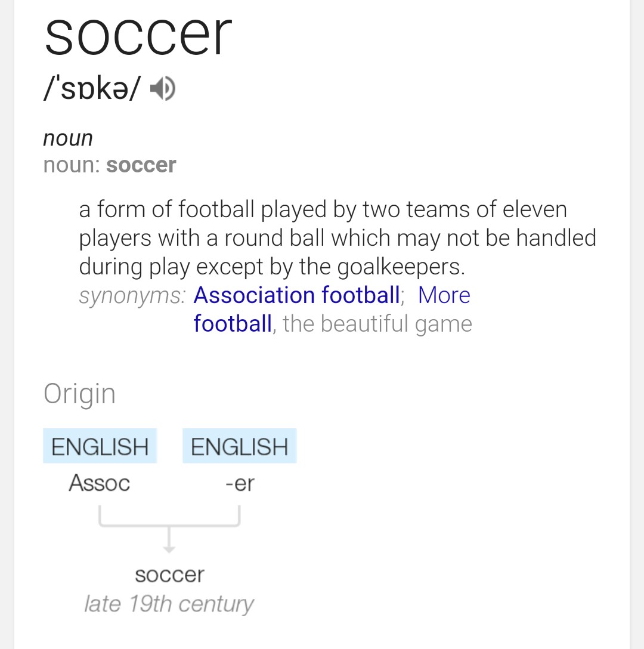
Task: Click the first ENGLISH origin label above Assoc
Action: 100,446
